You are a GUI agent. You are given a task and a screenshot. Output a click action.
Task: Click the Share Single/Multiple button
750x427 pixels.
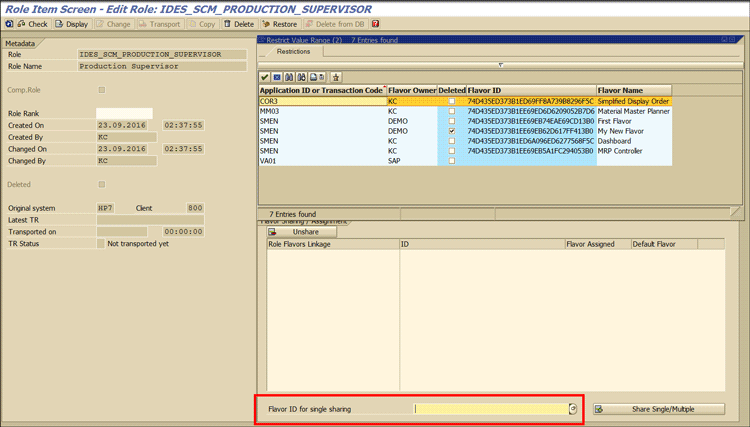tap(658, 409)
